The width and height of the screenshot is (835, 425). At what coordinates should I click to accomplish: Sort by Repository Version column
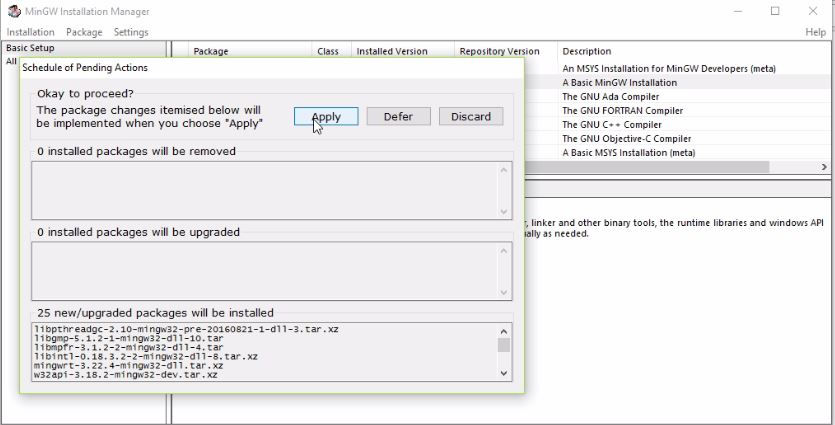click(505, 51)
